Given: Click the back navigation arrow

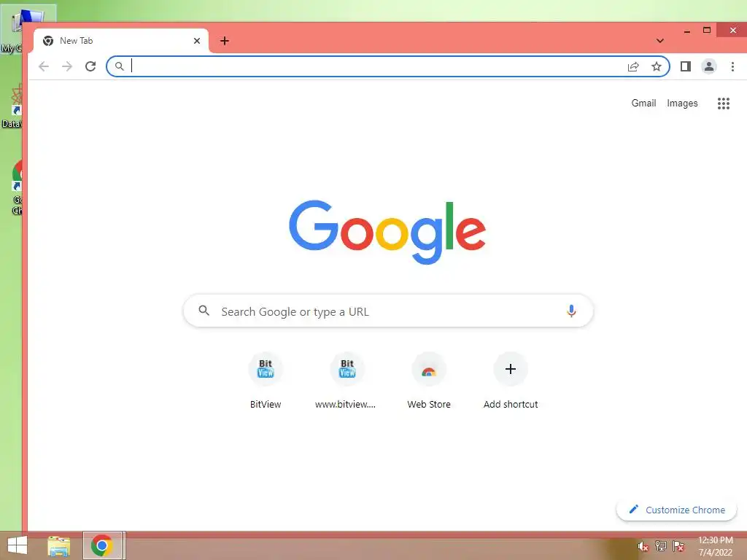Looking at the screenshot, I should pos(44,66).
